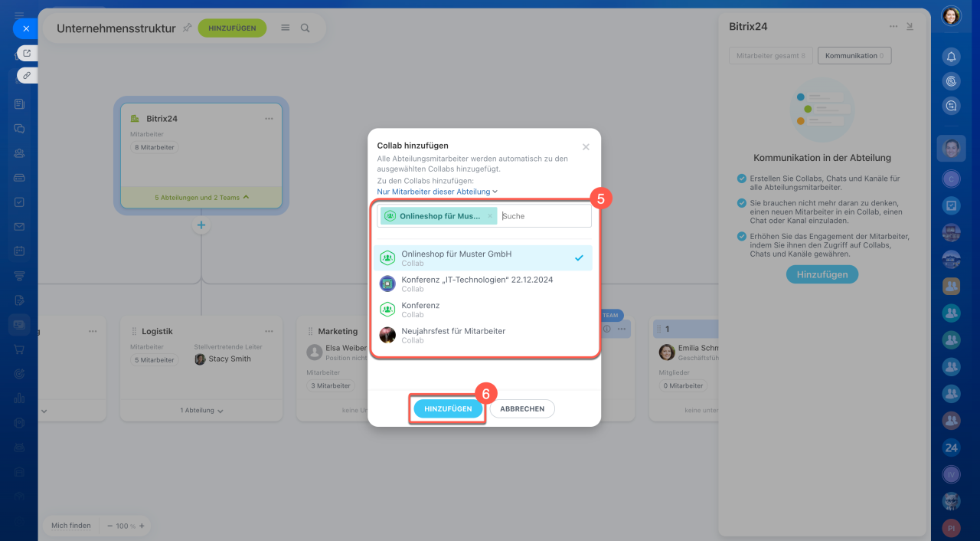Collapse '5 Abteilungen und 2 Teams'
Screen dimensions: 980x541
point(201,198)
